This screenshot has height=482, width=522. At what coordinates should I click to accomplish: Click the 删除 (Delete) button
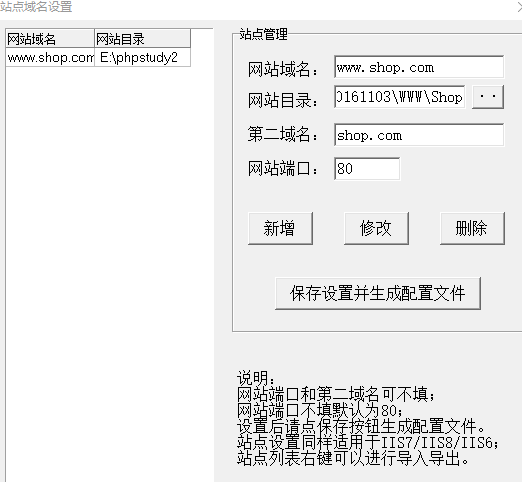(472, 228)
